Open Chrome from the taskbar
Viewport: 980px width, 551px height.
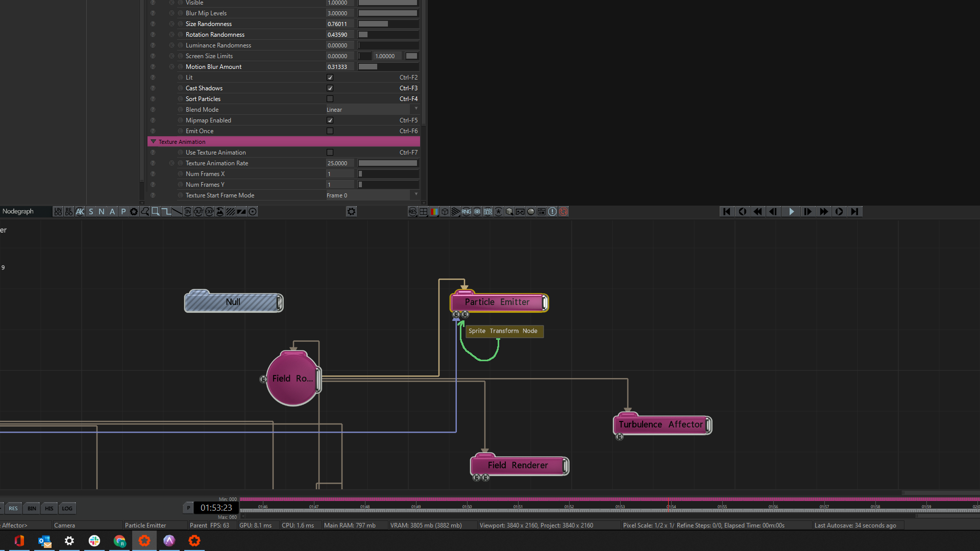119,541
